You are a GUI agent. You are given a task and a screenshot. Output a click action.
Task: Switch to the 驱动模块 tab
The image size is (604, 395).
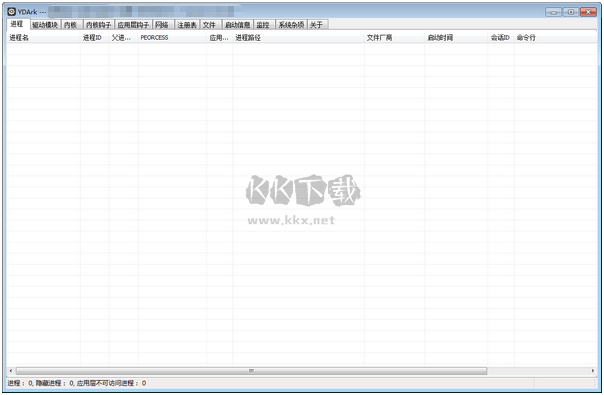click(x=45, y=25)
